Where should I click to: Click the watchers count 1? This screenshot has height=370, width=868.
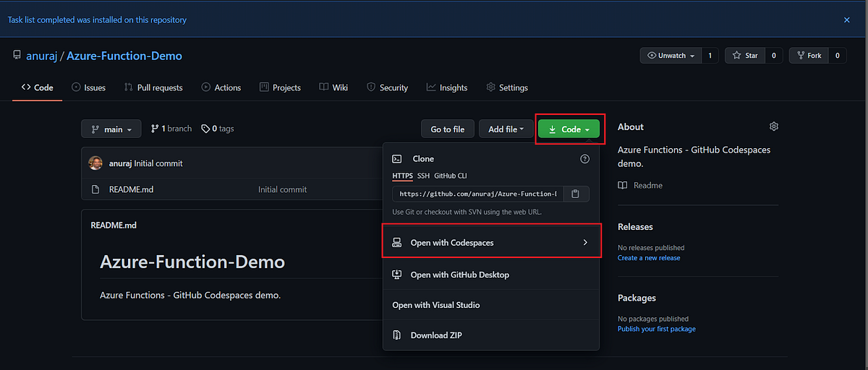[x=710, y=56]
